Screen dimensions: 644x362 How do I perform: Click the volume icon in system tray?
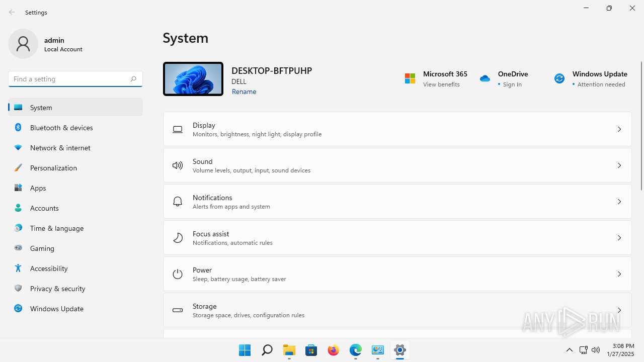(596, 350)
